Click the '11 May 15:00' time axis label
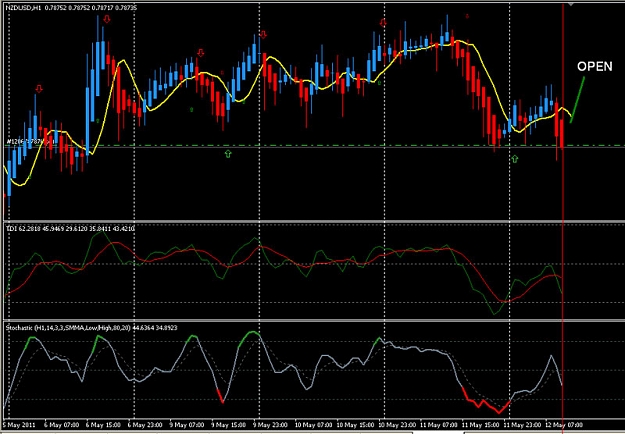Image resolution: width=625 pixels, height=434 pixels. (x=480, y=424)
